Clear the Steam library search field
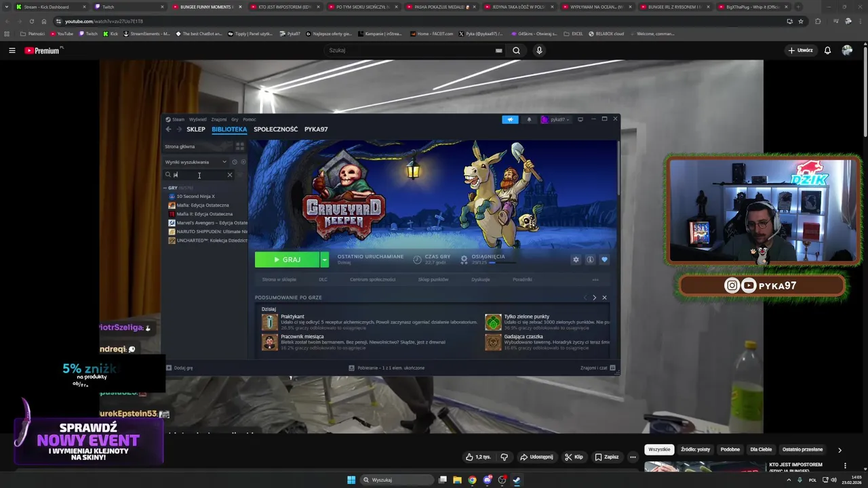This screenshot has height=488, width=868. pos(229,175)
